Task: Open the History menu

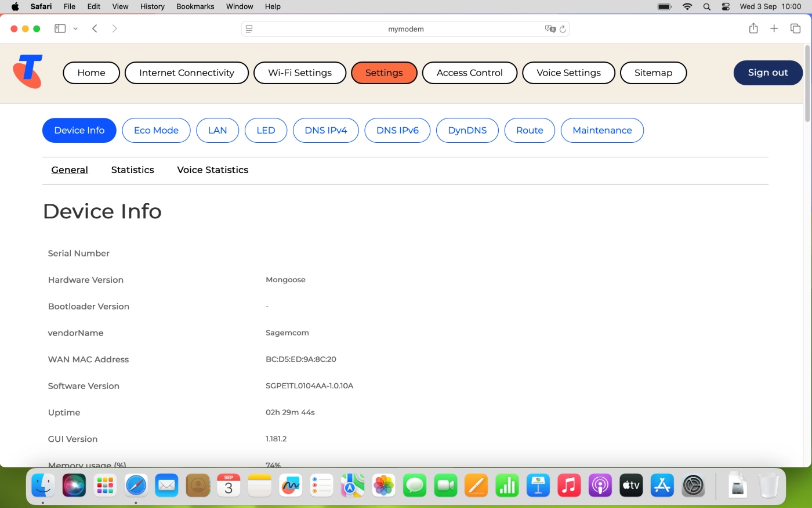Action: [153, 6]
